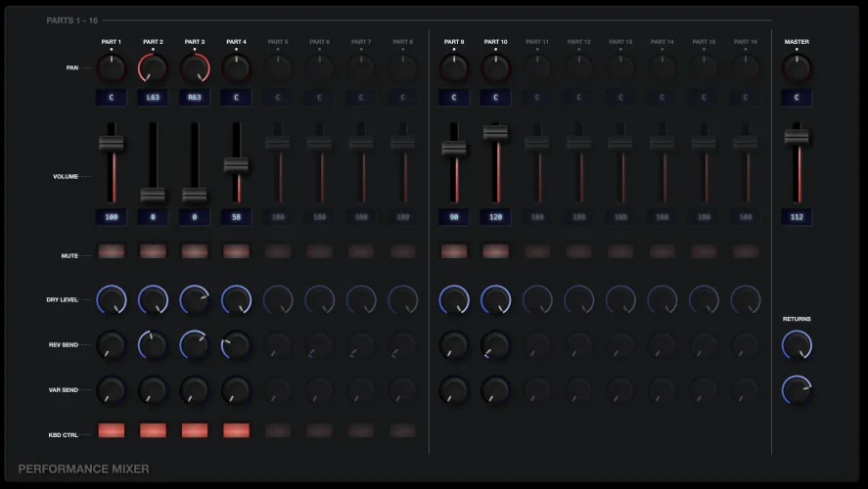
Task: Click the Master pan knob
Action: point(797,68)
